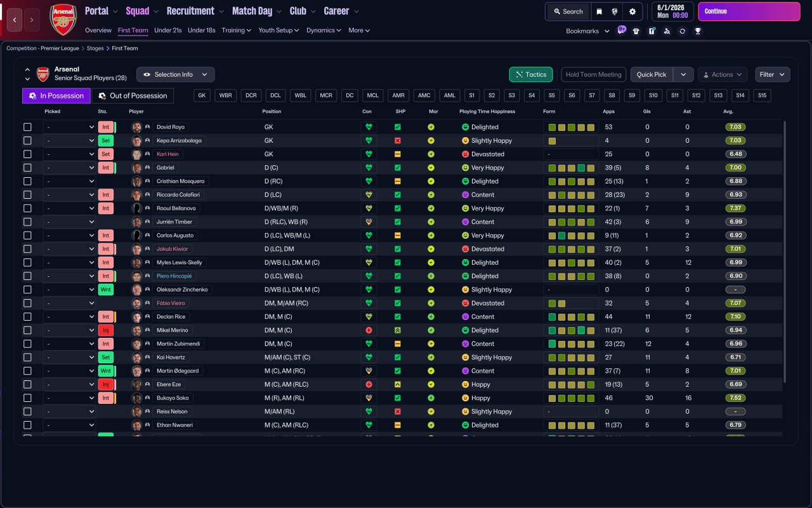Open the globe icon in the top bar
The width and height of the screenshot is (812, 508).
pos(615,11)
